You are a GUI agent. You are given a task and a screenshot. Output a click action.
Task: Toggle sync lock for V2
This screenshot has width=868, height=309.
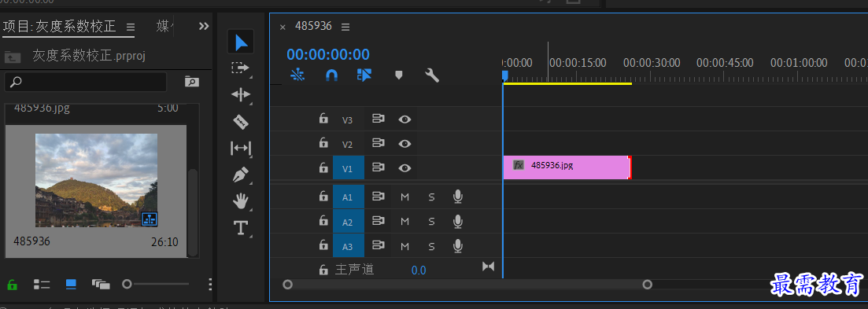point(378,143)
